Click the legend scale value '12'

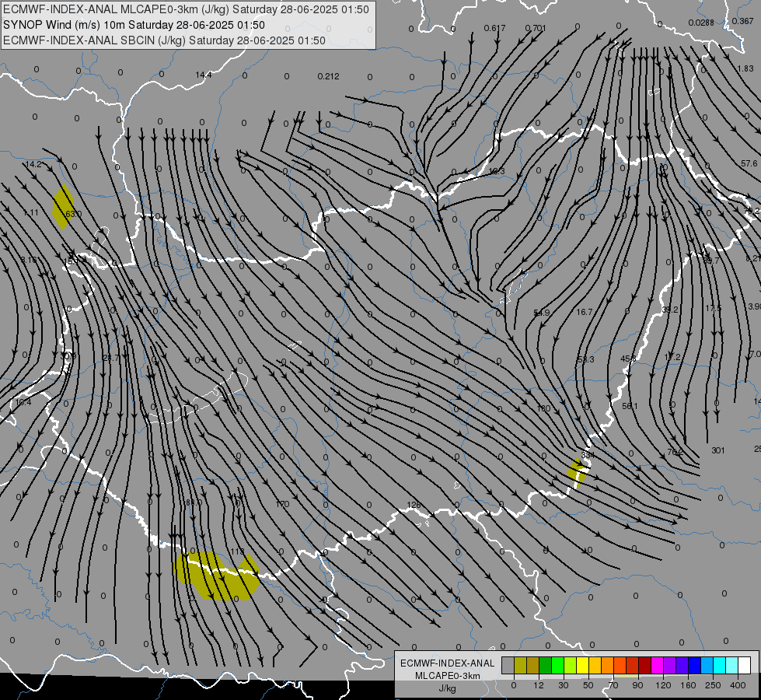(x=538, y=685)
